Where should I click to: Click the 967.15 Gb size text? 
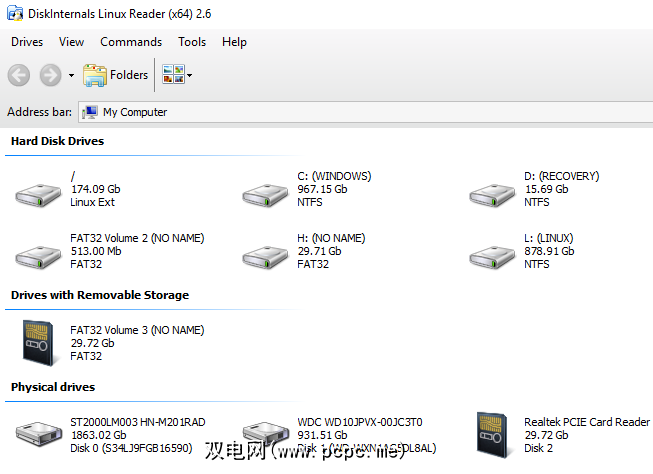coord(322,189)
